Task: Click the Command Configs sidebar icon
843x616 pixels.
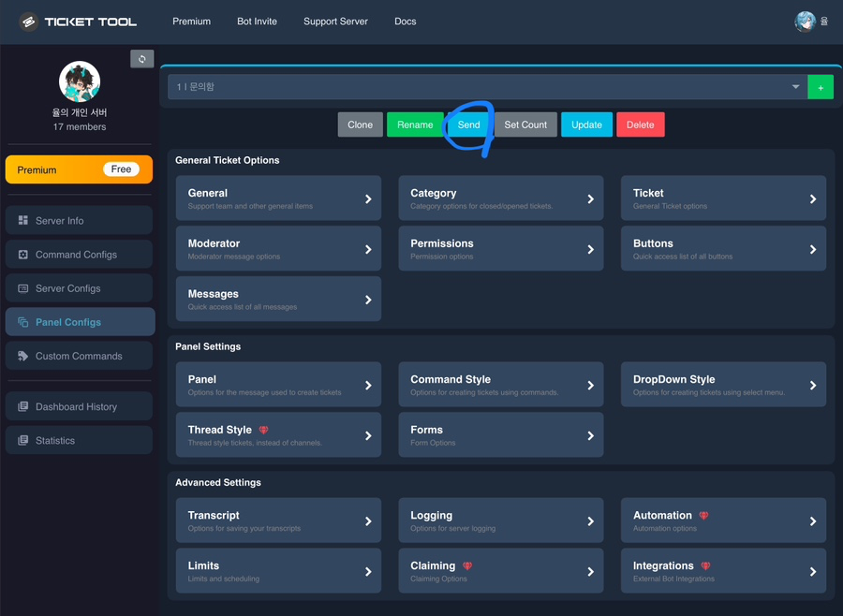Action: pyautogui.click(x=23, y=255)
